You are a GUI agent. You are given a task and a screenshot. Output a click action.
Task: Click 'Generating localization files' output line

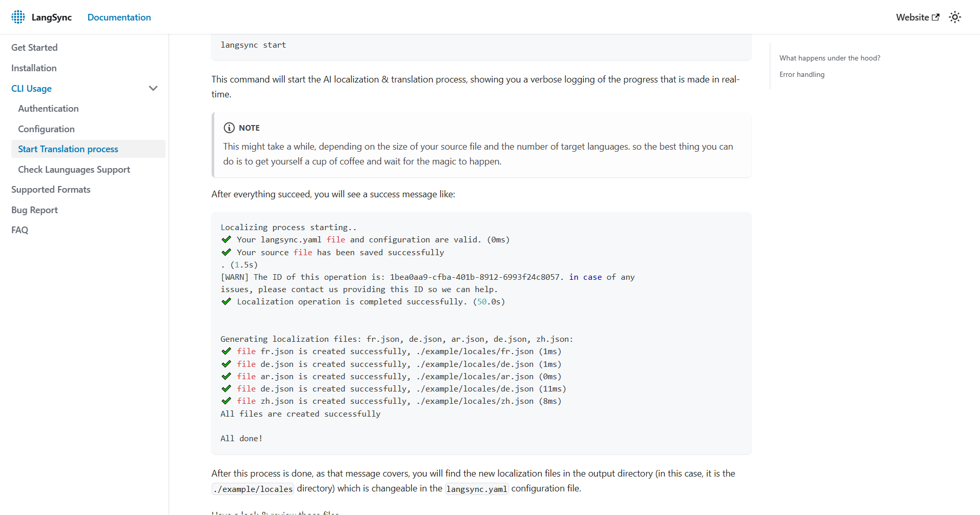(x=397, y=339)
